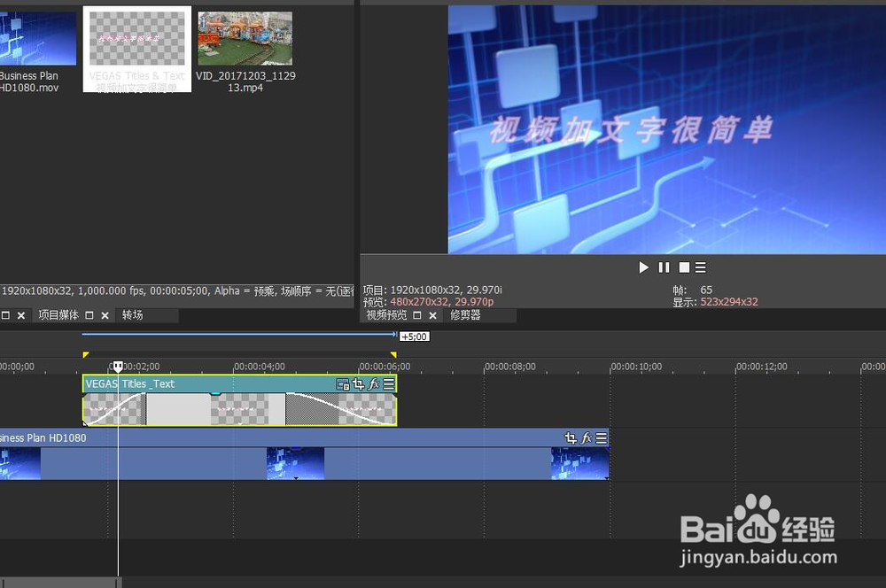
Task: Apply Event FX to the VEGAS Titles _Text event
Action: [373, 383]
